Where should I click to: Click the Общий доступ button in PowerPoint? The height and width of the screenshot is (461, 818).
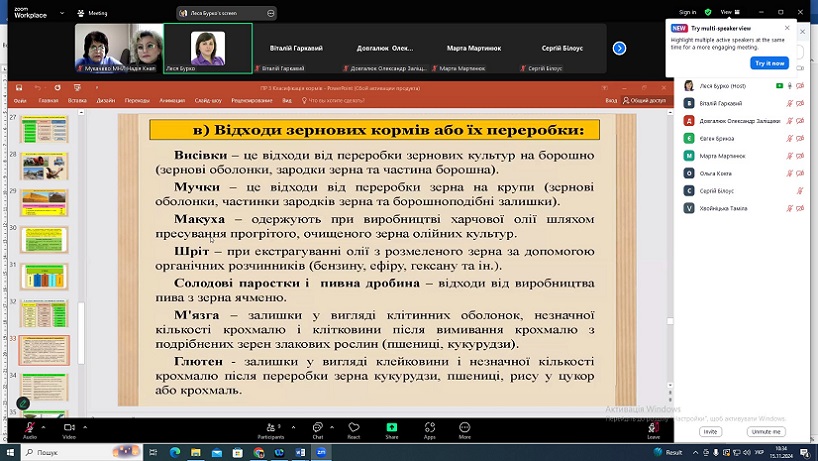pos(644,101)
